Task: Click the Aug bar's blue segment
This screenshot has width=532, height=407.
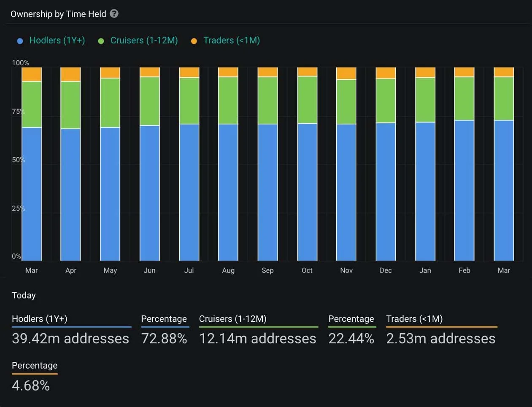Action: [228, 192]
